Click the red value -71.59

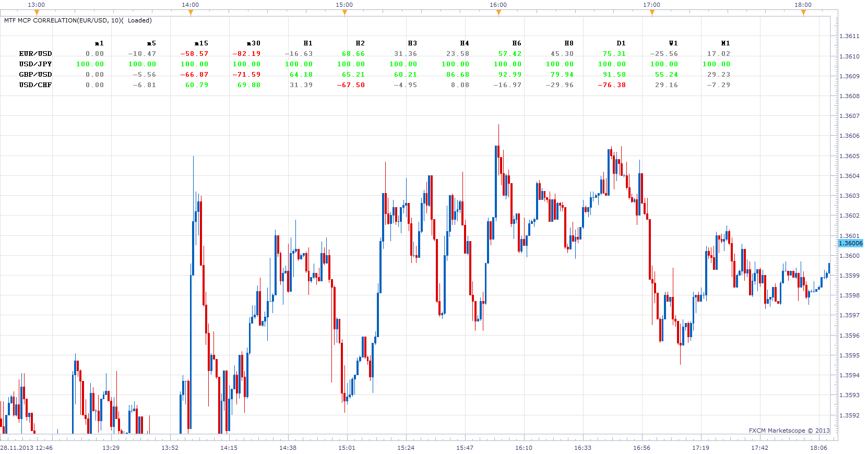246,75
